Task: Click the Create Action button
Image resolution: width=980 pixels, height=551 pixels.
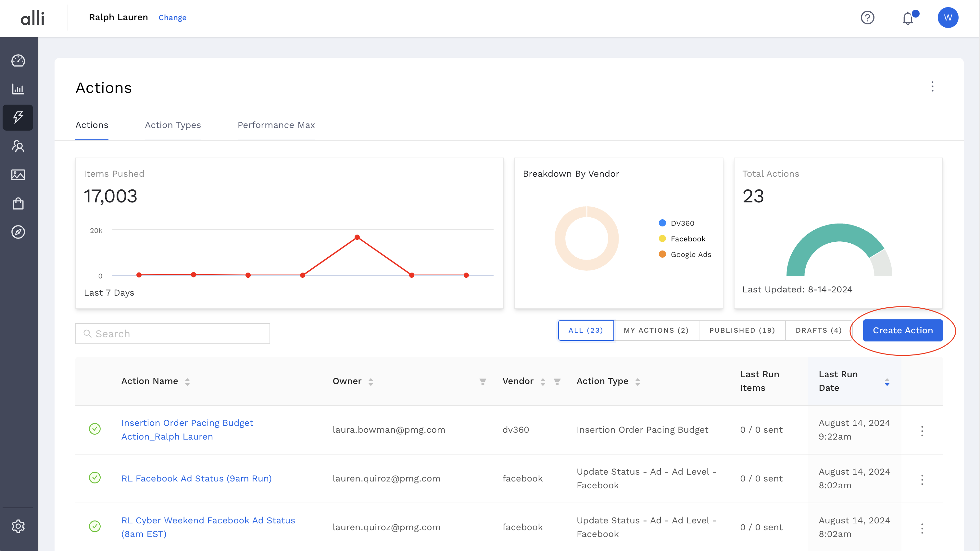Action: click(x=902, y=330)
